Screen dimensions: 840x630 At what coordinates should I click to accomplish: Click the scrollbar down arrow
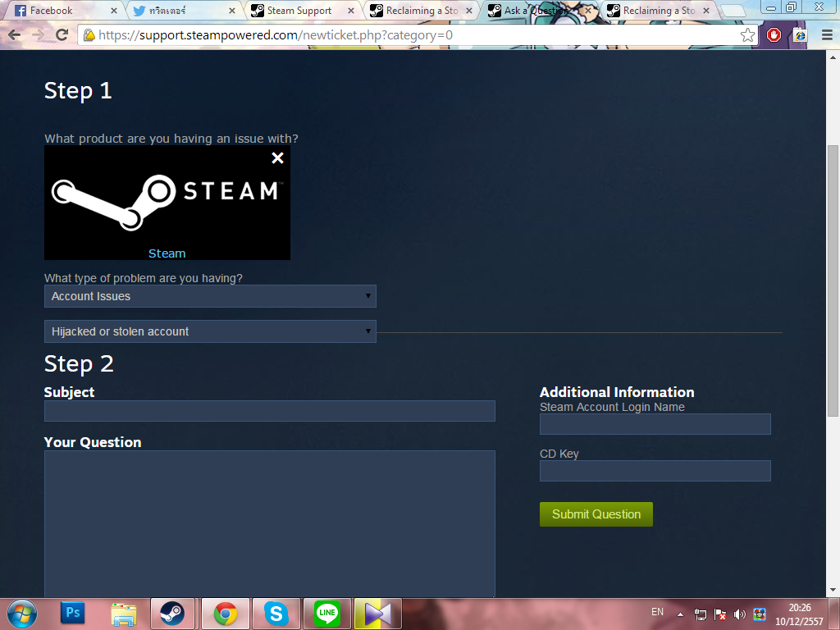[833, 591]
